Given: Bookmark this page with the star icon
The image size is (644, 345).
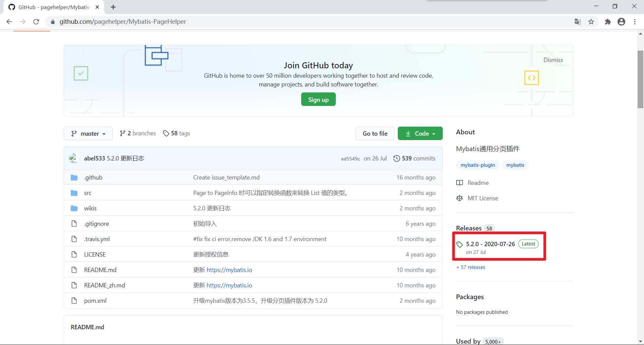Looking at the screenshot, I should pyautogui.click(x=591, y=22).
